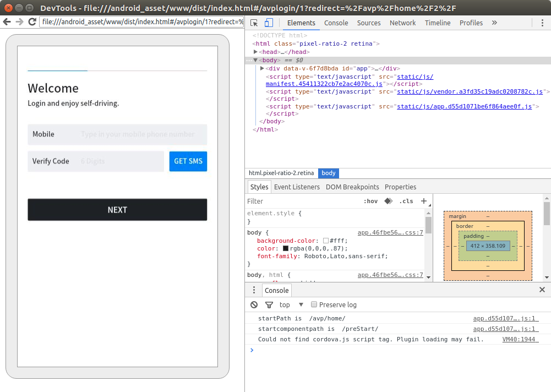The image size is (551, 392).
Task: Click the console prompt caret
Action: pos(252,350)
